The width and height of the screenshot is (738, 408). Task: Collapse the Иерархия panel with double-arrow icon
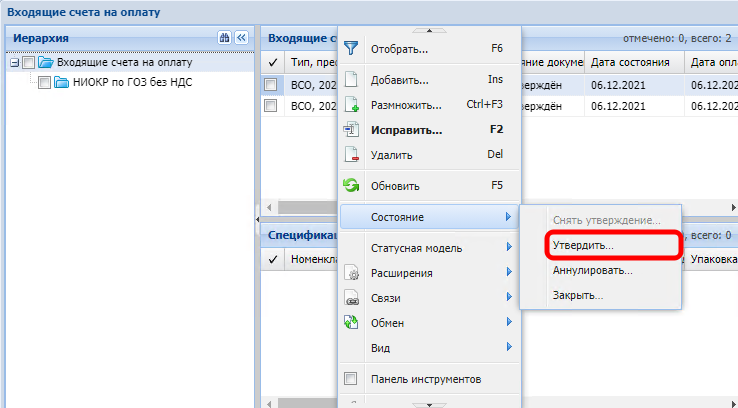click(241, 38)
